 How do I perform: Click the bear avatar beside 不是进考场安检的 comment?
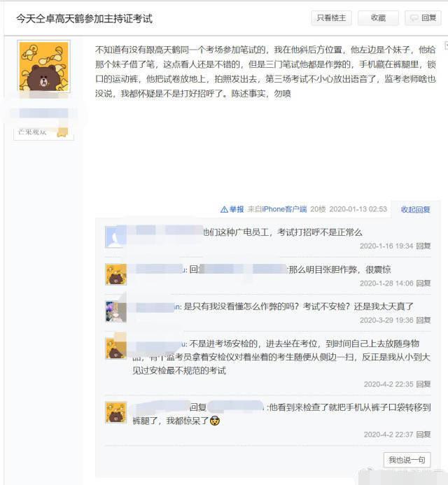click(x=115, y=349)
